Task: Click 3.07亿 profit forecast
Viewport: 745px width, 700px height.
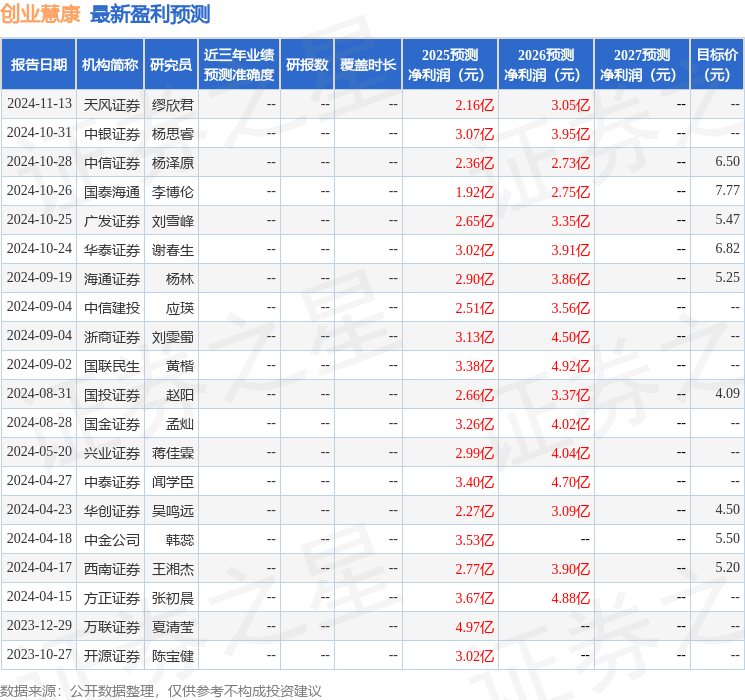Action: point(474,134)
